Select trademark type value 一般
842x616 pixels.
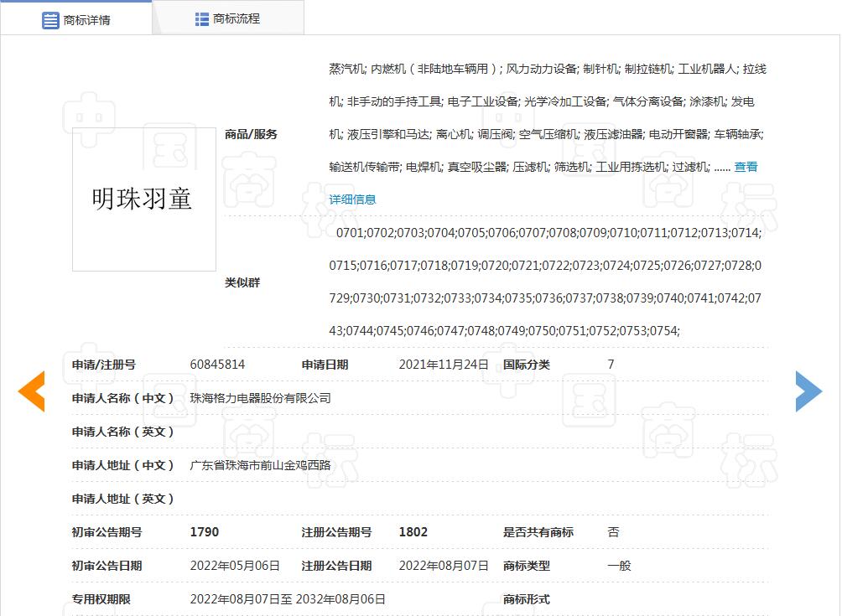point(619,566)
